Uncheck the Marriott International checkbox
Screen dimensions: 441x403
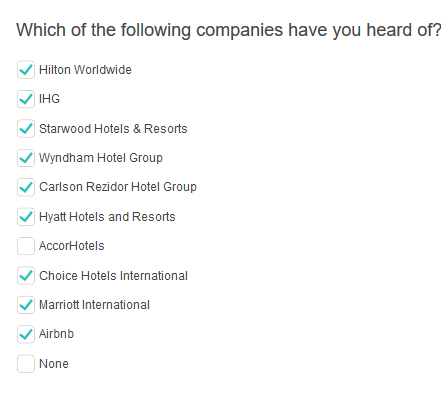point(26,305)
